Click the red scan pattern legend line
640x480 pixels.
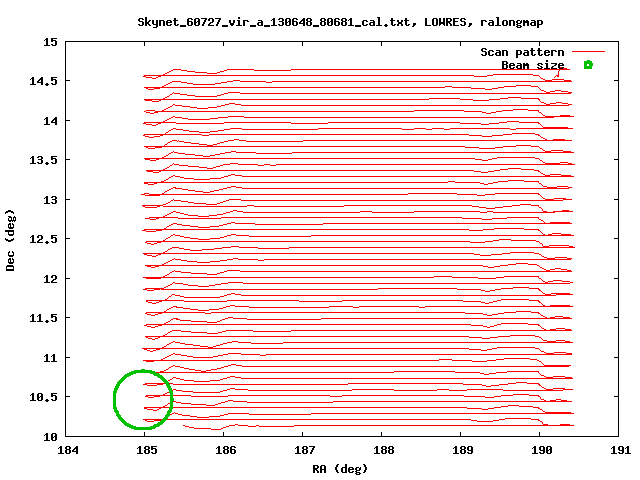(x=588, y=52)
